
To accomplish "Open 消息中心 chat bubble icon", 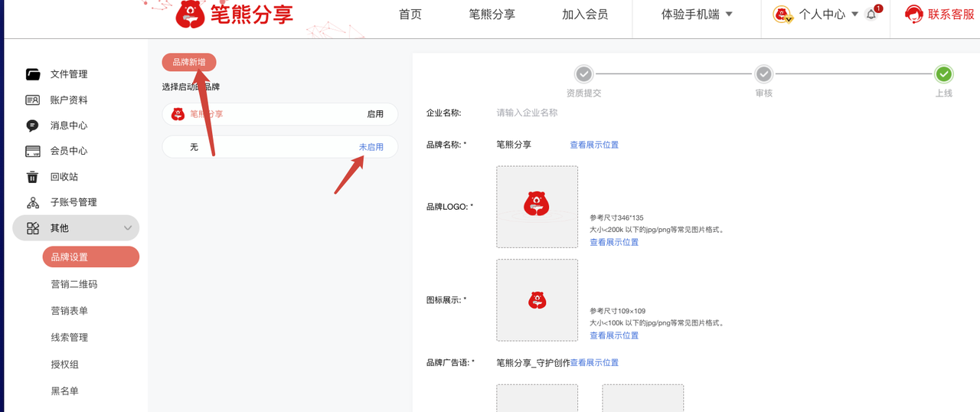I will coord(32,126).
